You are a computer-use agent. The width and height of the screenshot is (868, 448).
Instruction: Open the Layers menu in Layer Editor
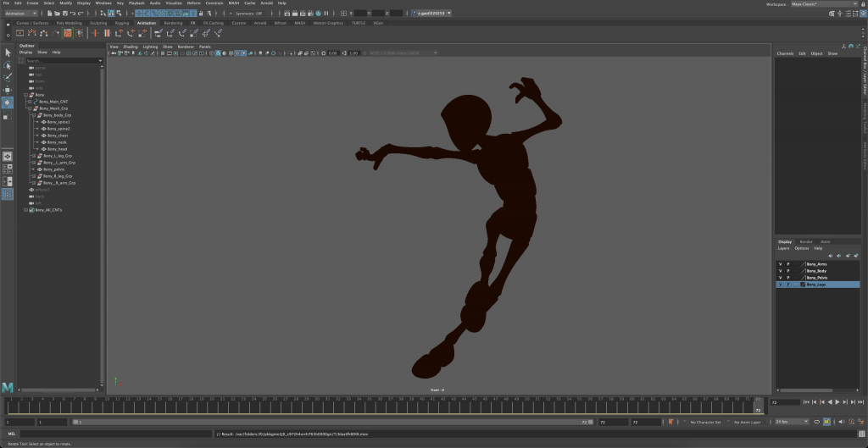coord(784,248)
